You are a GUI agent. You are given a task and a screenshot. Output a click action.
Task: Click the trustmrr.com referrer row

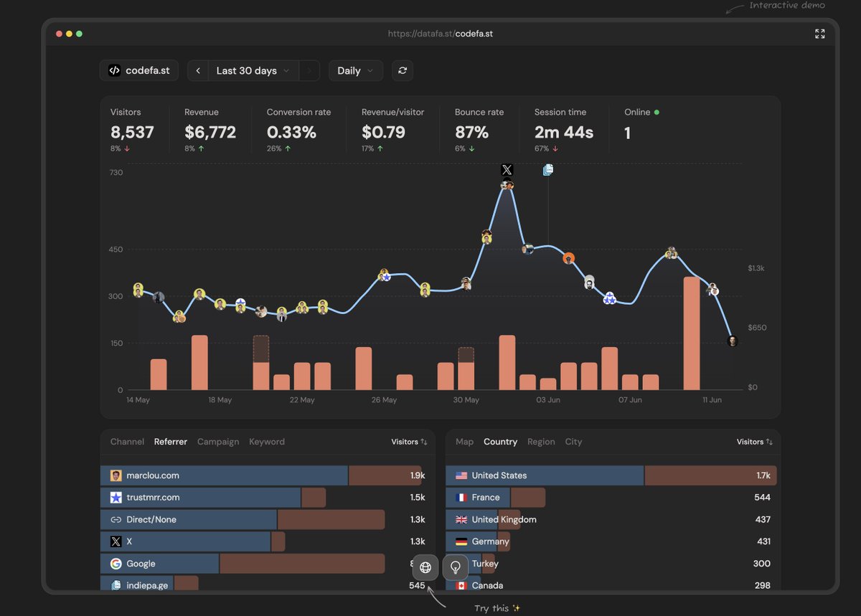pyautogui.click(x=266, y=497)
